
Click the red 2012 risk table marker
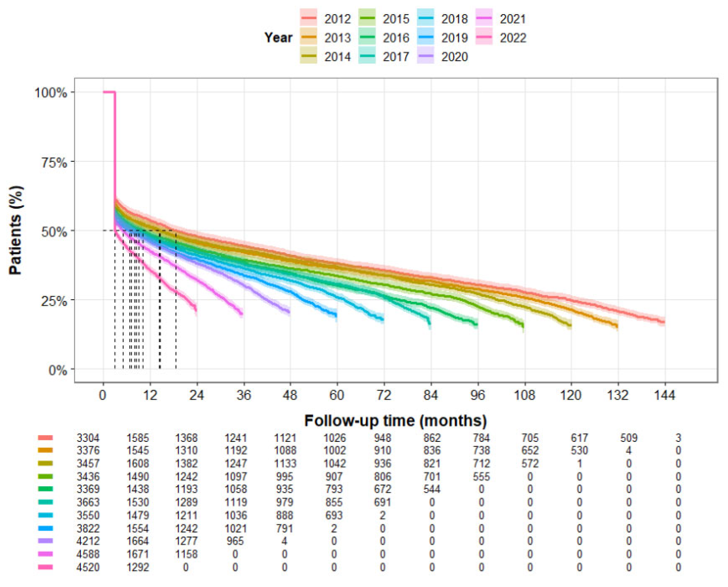(45, 438)
